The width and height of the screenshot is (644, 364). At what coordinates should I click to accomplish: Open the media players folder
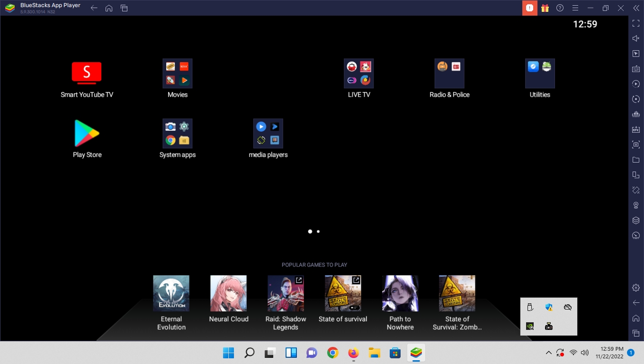tap(268, 133)
